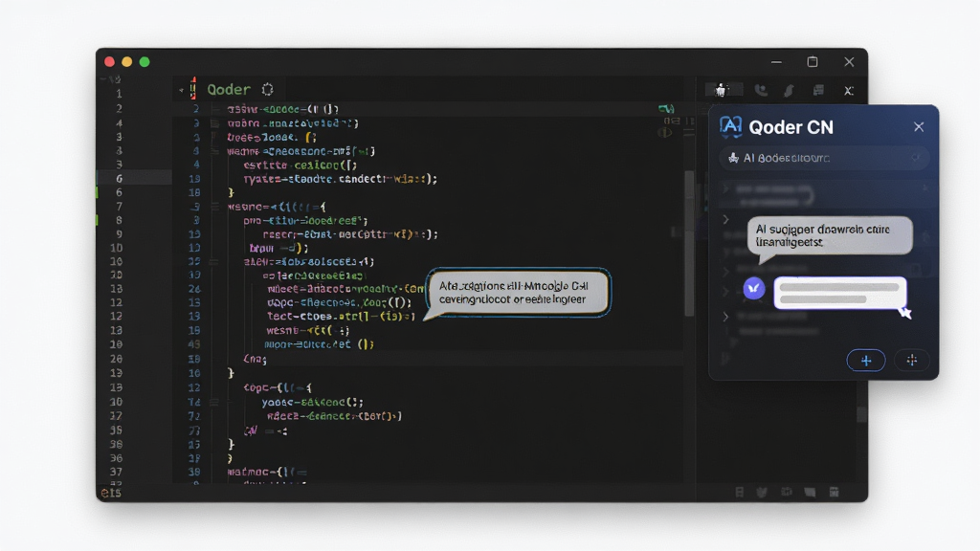Click the Qoder CN logo icon
Viewport: 980px width, 551px height.
point(730,127)
